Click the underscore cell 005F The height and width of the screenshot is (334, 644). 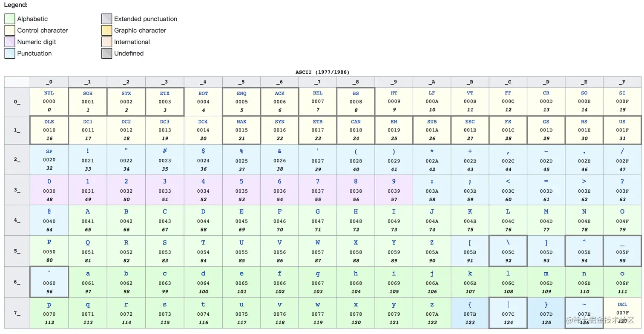[x=622, y=251]
